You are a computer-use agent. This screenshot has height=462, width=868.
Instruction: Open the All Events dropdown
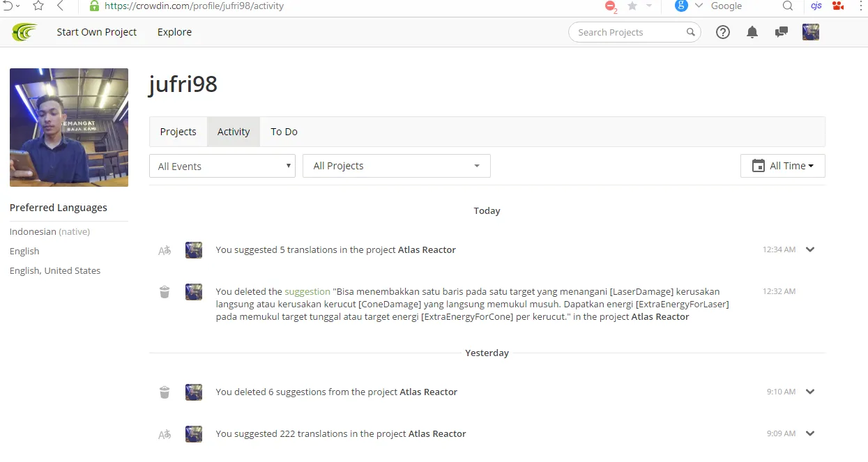222,166
